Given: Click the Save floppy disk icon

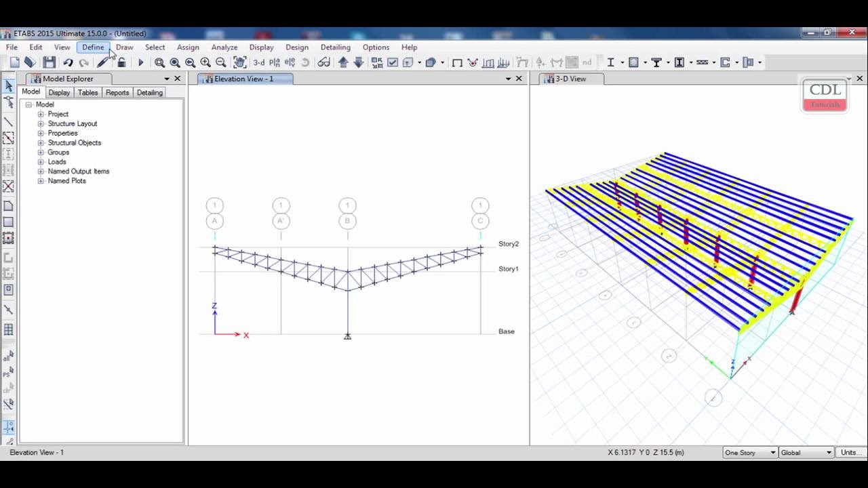Looking at the screenshot, I should [x=49, y=62].
